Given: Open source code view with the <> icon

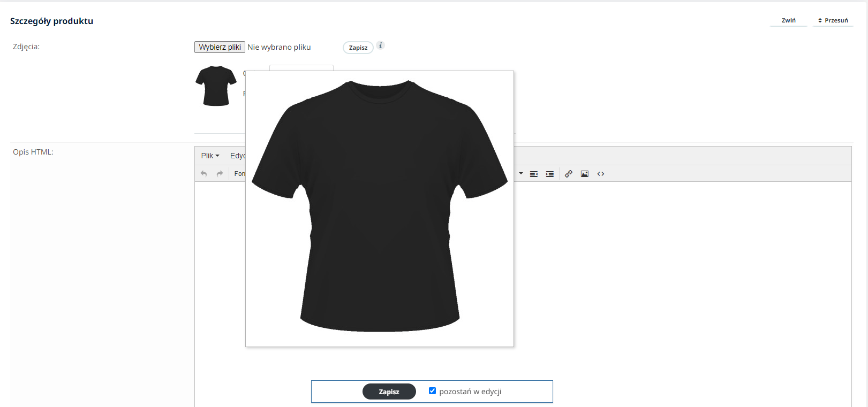Looking at the screenshot, I should [601, 174].
